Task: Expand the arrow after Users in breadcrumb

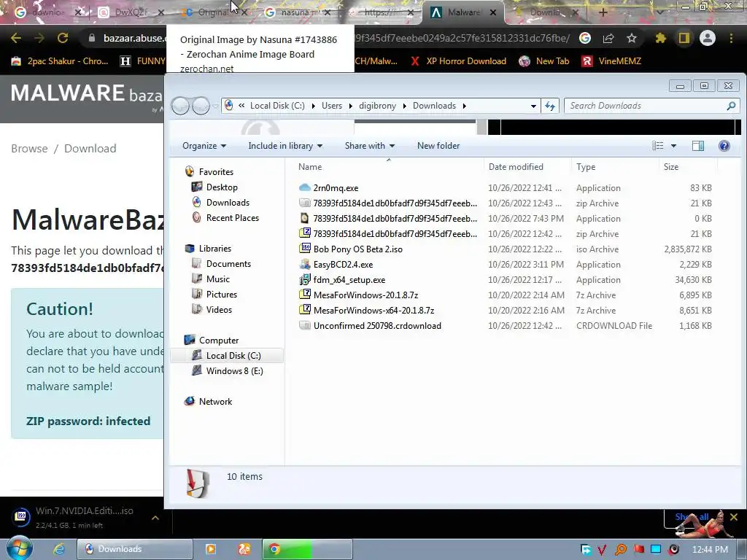Action: (350, 106)
